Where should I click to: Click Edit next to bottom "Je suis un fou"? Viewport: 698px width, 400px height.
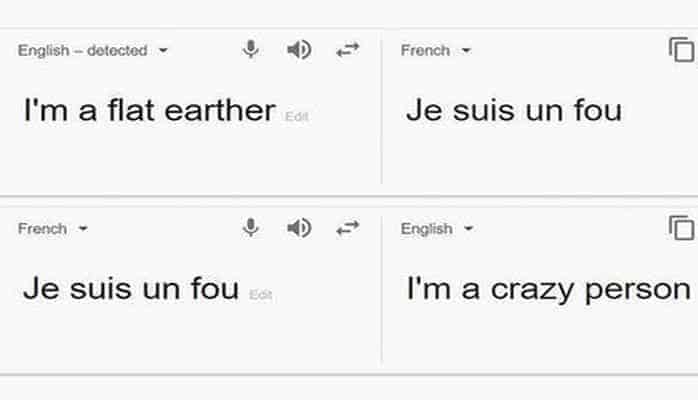(261, 295)
